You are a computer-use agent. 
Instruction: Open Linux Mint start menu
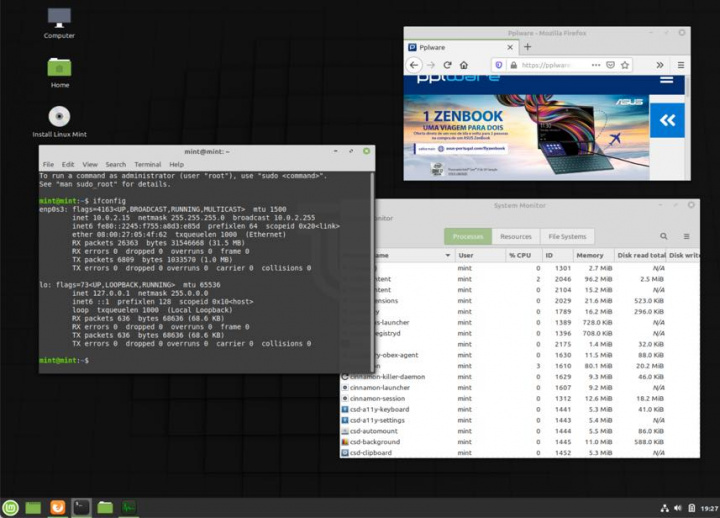pos(11,507)
